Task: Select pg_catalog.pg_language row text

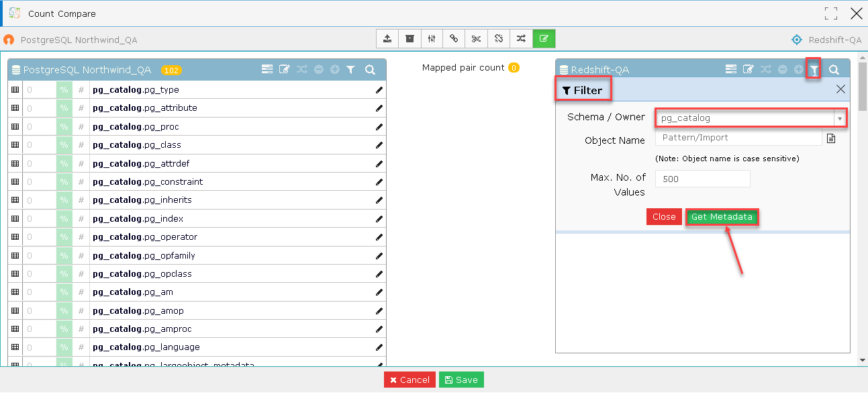Action: click(x=146, y=347)
